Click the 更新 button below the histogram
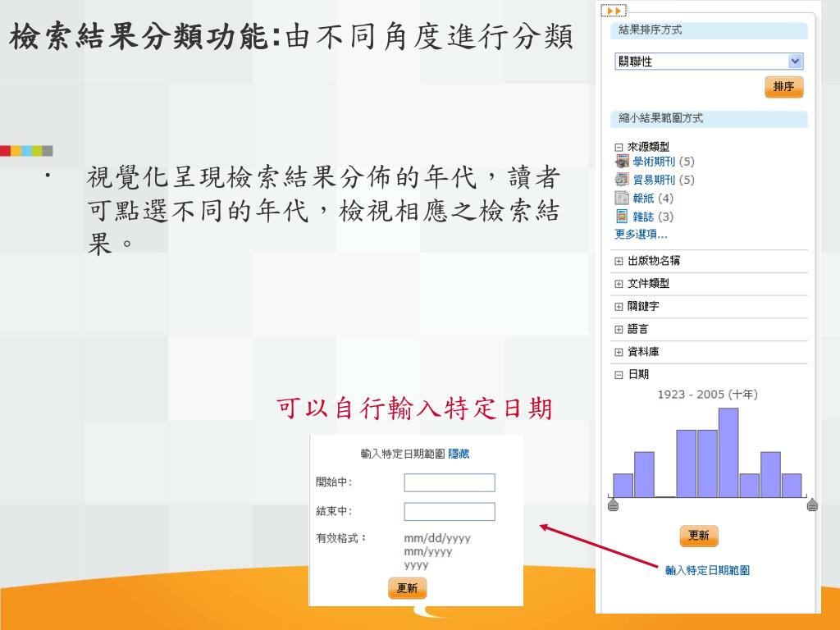Screen dimensions: 840x630 point(699,536)
